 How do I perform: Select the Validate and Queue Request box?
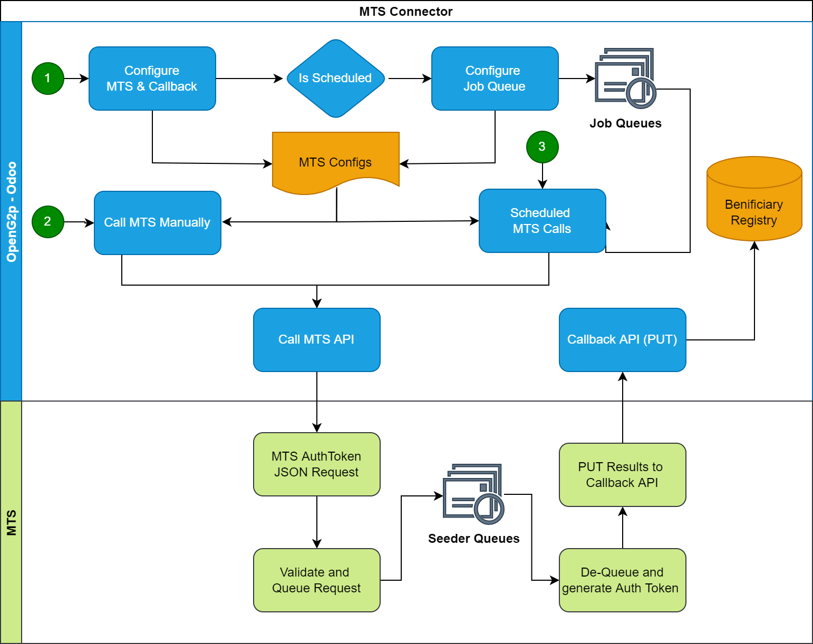coord(316,580)
